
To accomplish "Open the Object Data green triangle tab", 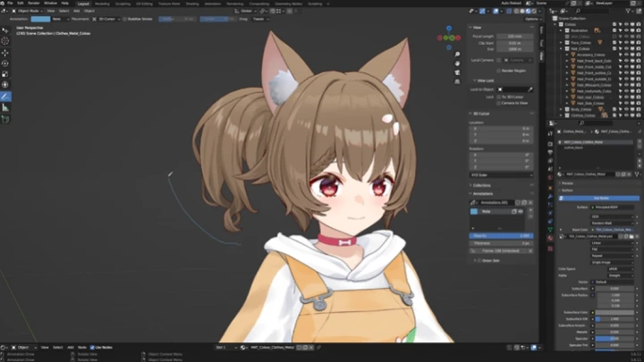I will point(550,230).
